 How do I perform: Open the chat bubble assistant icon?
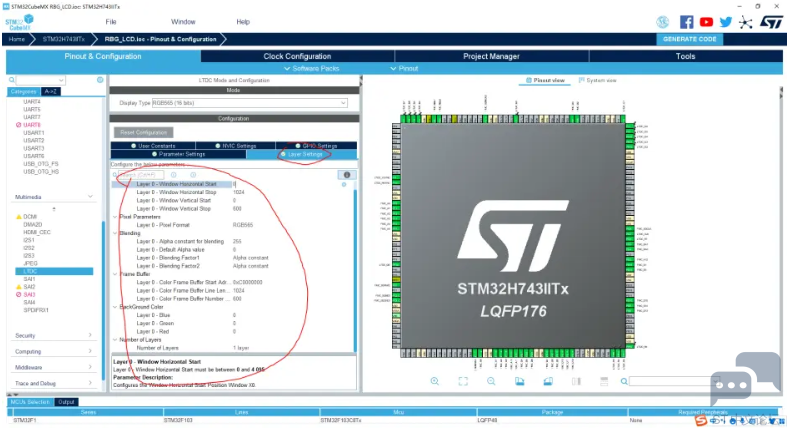coord(746,378)
